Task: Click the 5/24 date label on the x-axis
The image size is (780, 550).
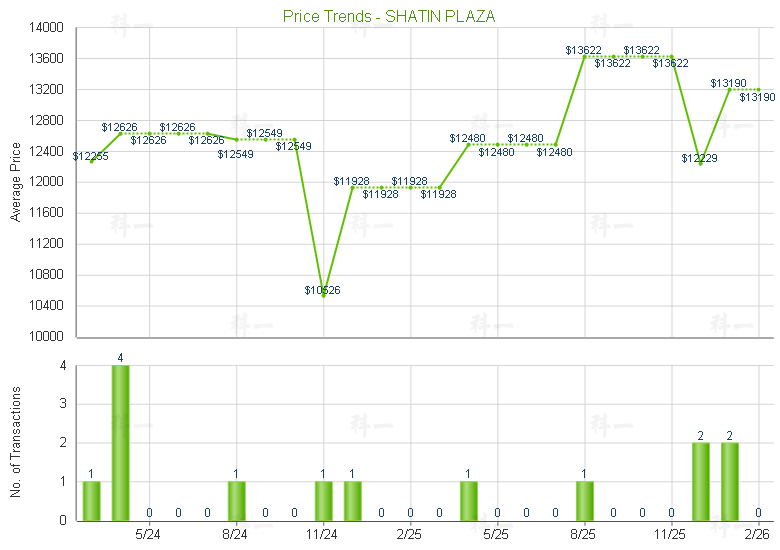Action: point(148,534)
